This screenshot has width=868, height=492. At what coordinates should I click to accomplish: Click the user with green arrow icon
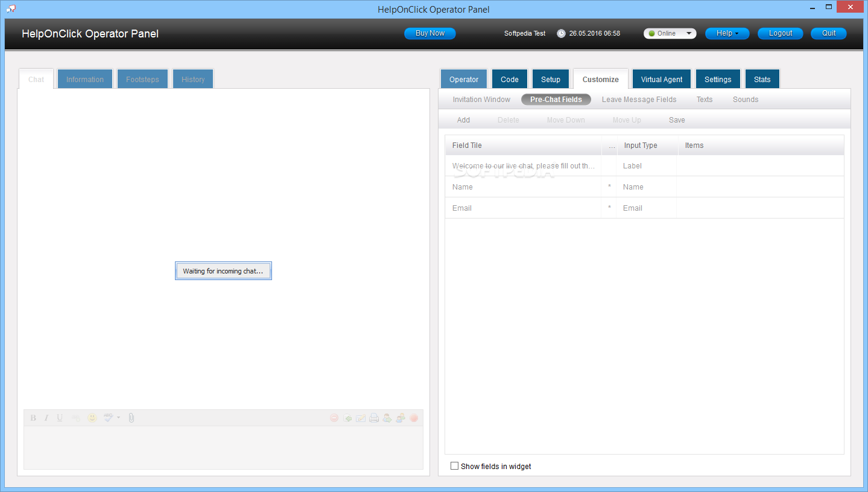click(387, 418)
